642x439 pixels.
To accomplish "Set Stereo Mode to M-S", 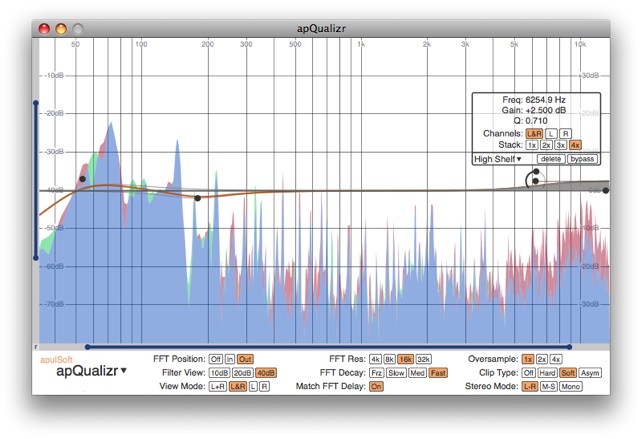I will click(x=549, y=387).
